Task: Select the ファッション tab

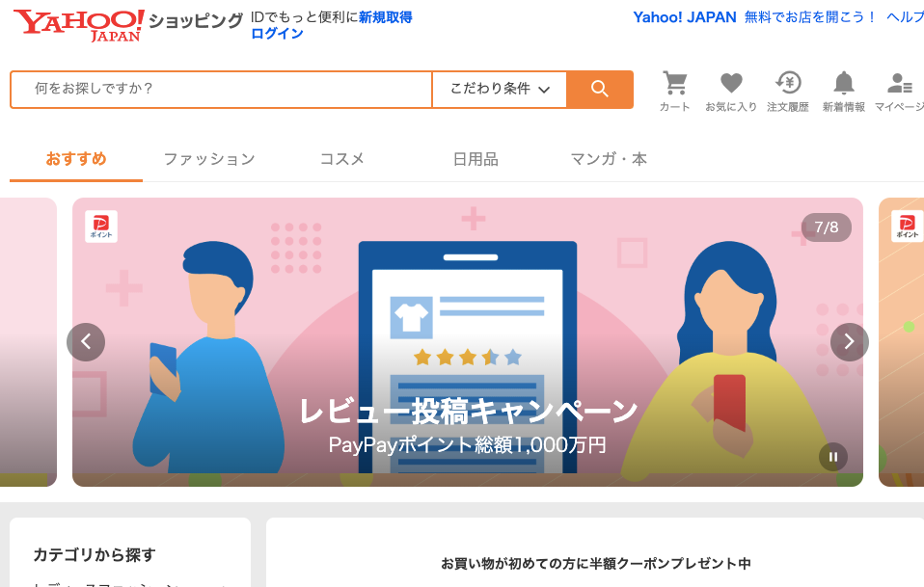Action: [x=209, y=159]
